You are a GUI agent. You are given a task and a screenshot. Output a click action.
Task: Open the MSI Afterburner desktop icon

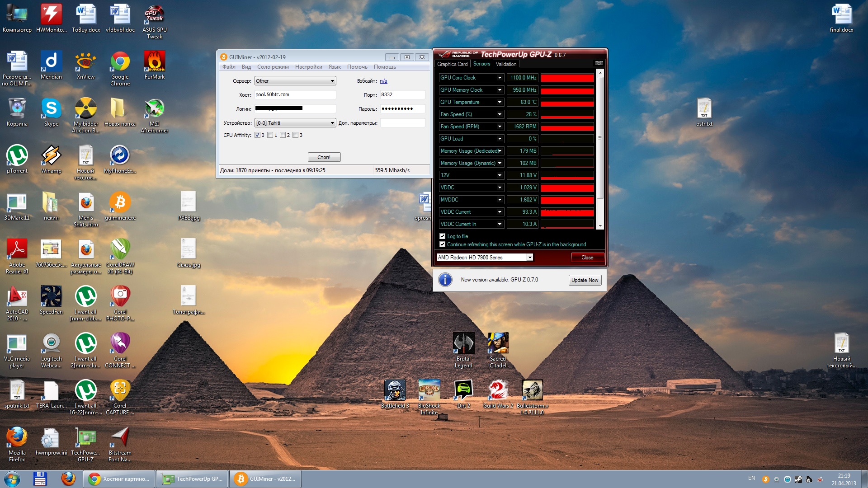click(154, 109)
